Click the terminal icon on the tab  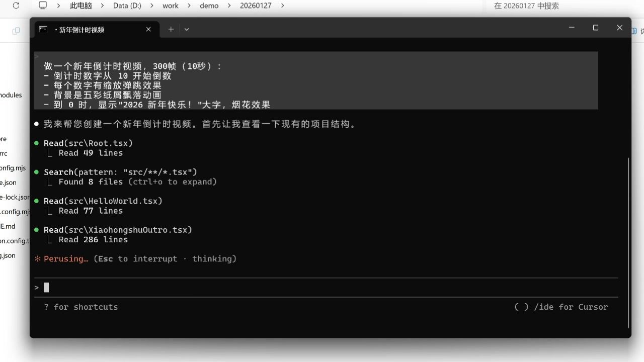43,29
